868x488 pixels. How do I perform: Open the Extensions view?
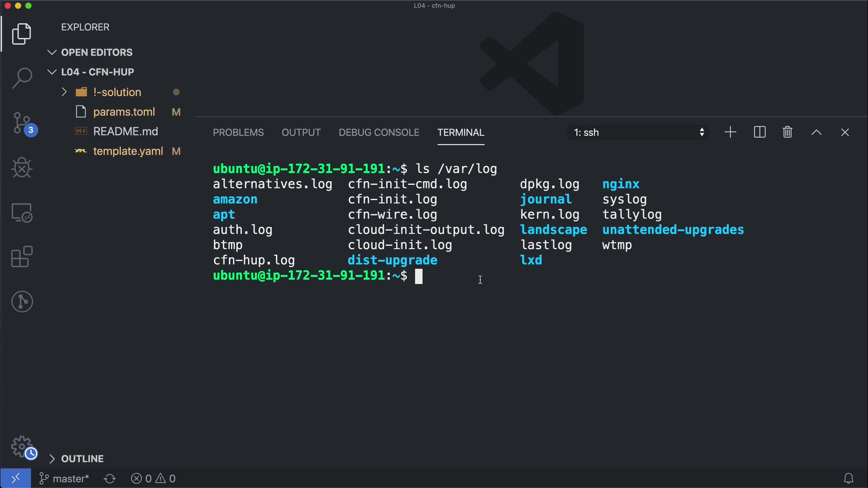22,257
